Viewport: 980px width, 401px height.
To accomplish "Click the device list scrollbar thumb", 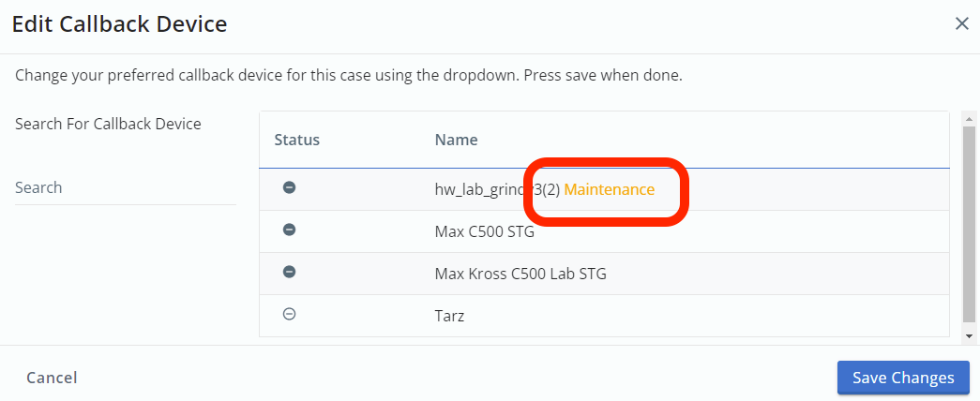I will point(970,225).
